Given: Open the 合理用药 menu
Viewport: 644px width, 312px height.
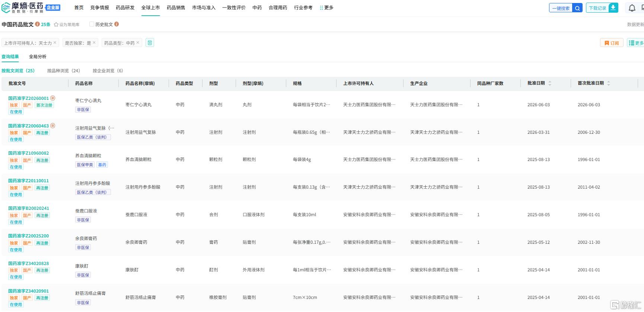Looking at the screenshot, I should (278, 8).
